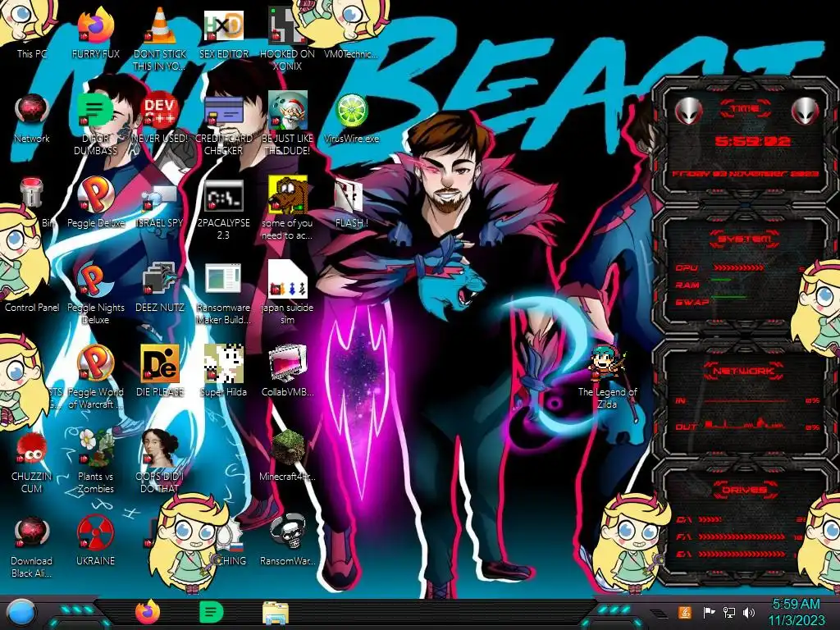
Task: Open the dog icon 'some of you need' shortcut
Action: (x=287, y=209)
